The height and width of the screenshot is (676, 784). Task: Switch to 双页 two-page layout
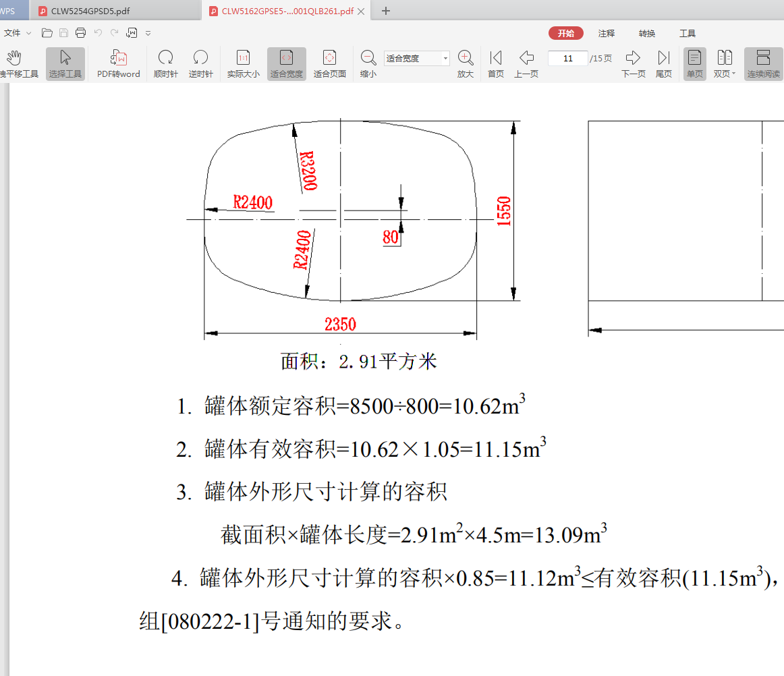coord(723,63)
